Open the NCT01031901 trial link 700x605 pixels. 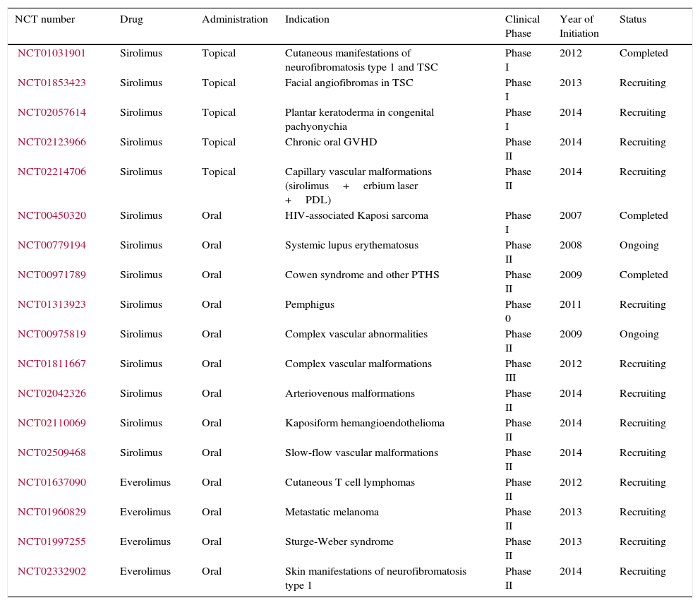pyautogui.click(x=52, y=53)
